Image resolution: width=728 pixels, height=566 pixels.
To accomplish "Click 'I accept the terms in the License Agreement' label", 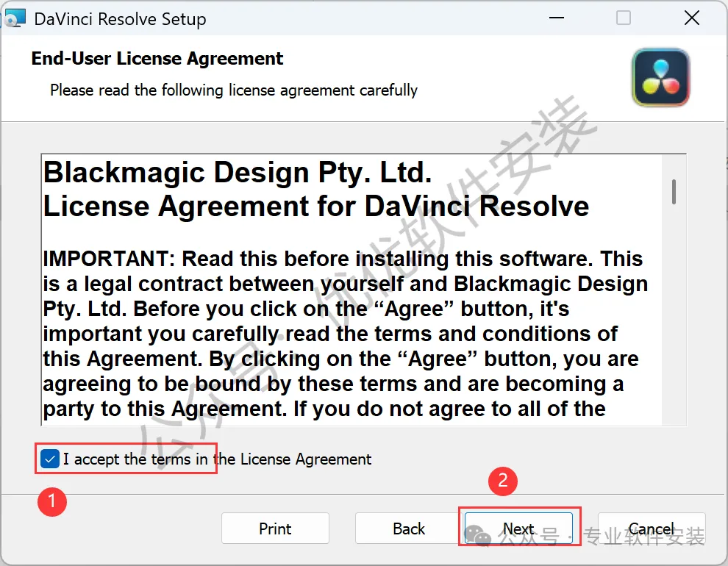I will pyautogui.click(x=217, y=459).
